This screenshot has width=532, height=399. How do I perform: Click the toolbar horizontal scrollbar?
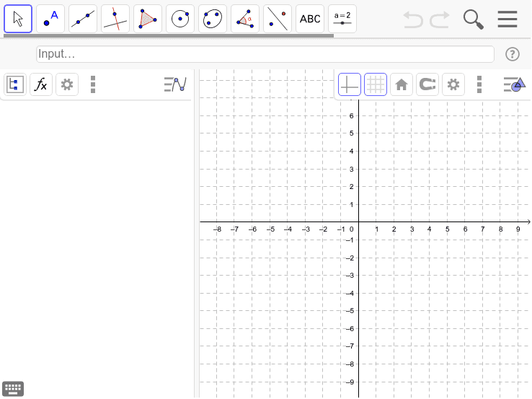[x=169, y=35]
